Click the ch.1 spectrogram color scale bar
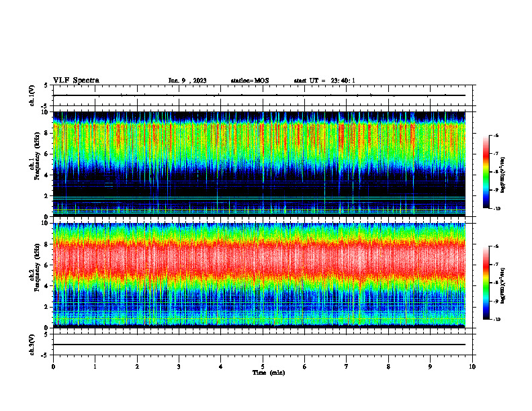This screenshot has height=411, width=532. pyautogui.click(x=486, y=172)
